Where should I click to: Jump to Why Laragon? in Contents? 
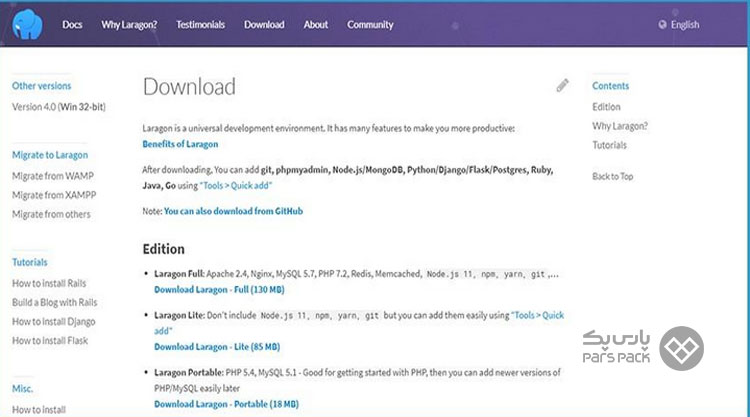[620, 126]
